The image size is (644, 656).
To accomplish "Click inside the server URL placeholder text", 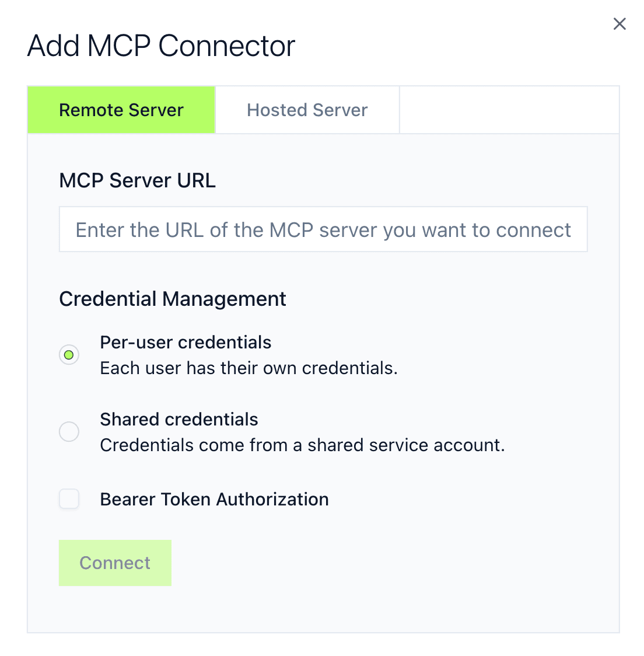I will click(323, 229).
